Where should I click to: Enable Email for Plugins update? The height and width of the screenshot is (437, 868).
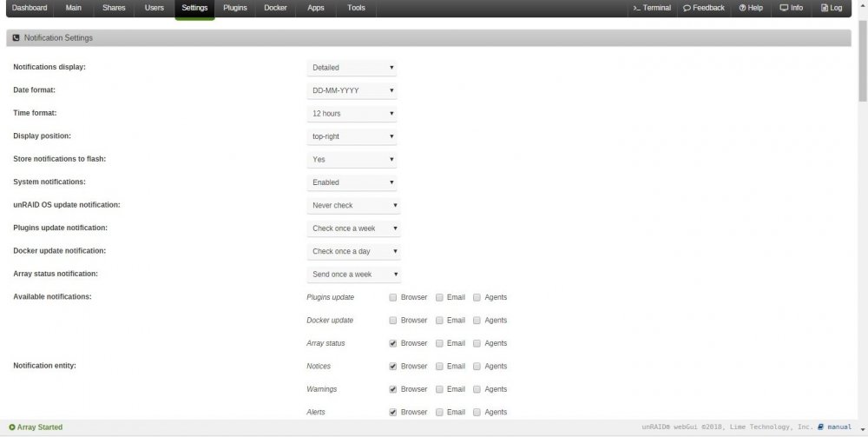(x=439, y=297)
